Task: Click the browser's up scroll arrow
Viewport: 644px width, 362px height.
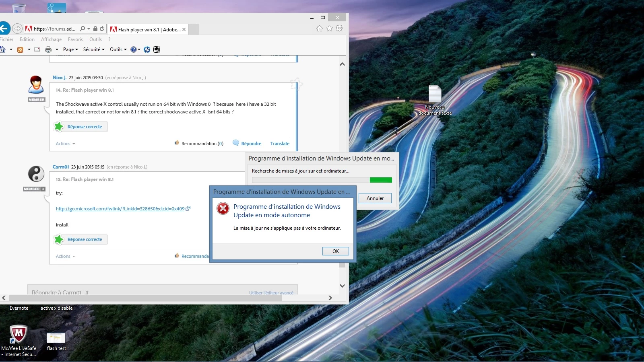Action: (342, 64)
